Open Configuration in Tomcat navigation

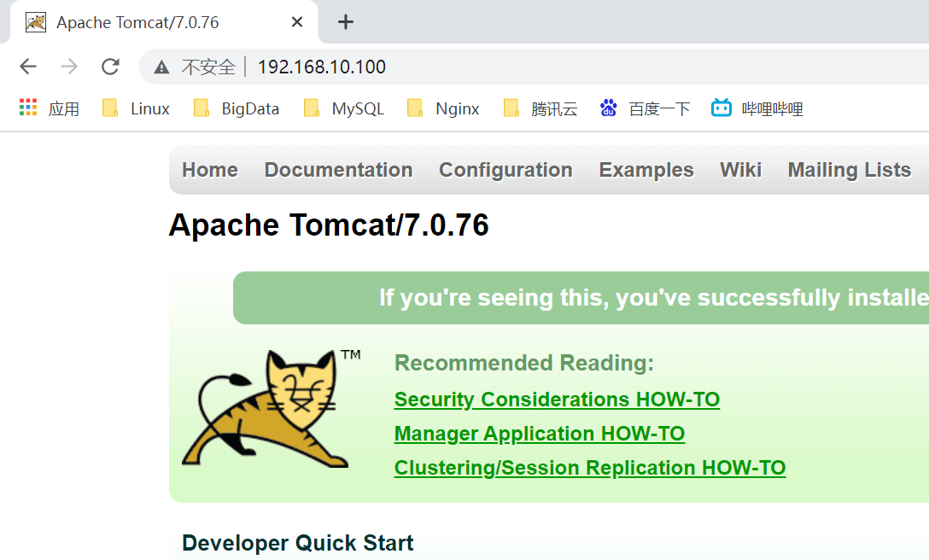tap(505, 170)
